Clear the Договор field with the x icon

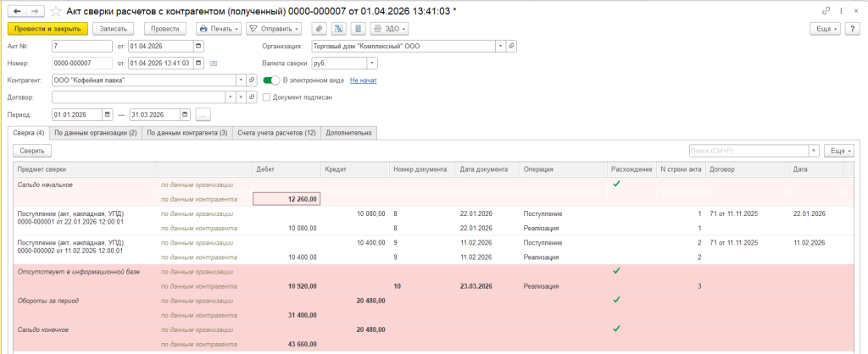(241, 97)
